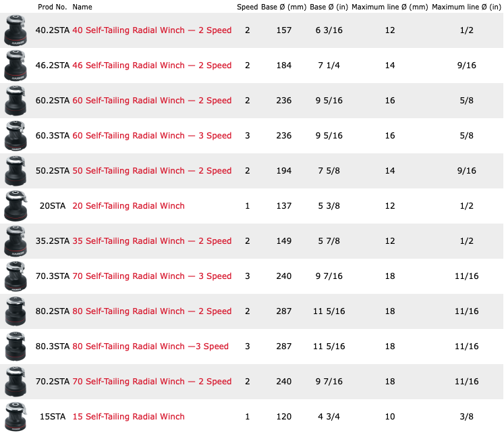Click the 40.2STA winch product thumbnail
The height and width of the screenshot is (435, 504).
[x=15, y=31]
